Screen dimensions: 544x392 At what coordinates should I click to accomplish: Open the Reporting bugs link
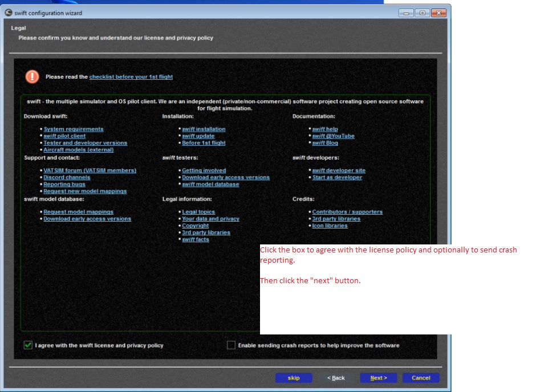pos(64,184)
